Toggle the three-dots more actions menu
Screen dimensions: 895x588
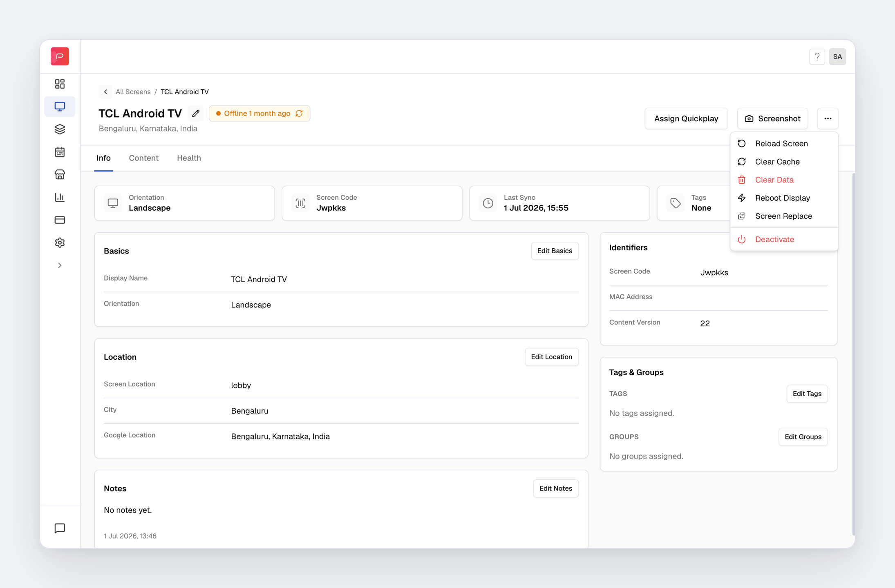pyautogui.click(x=828, y=118)
